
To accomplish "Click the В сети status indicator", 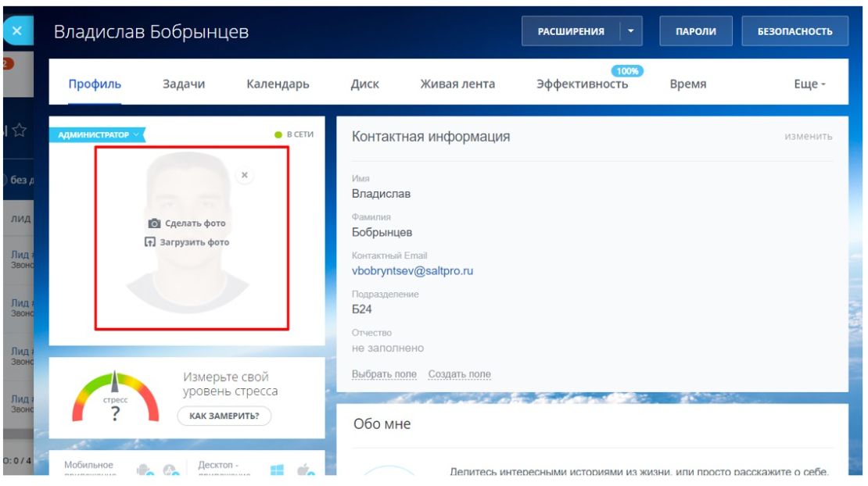I will click(294, 134).
